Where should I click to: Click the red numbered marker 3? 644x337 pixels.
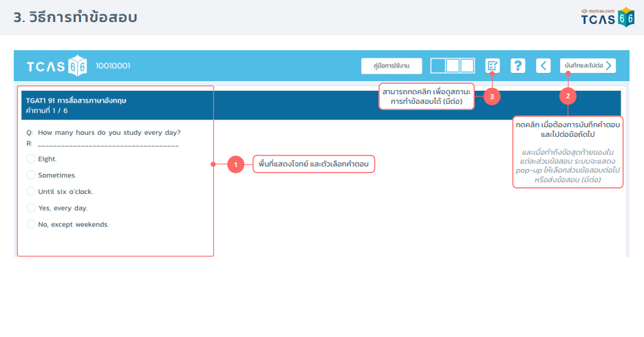[491, 96]
